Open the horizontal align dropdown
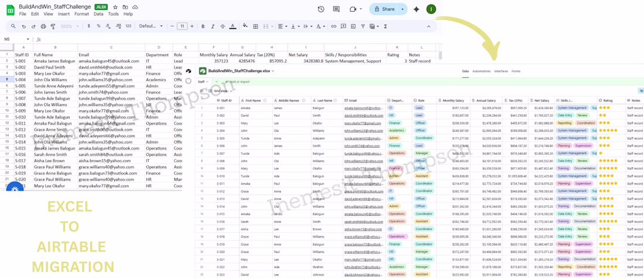This screenshot has width=644, height=278. coord(283,26)
